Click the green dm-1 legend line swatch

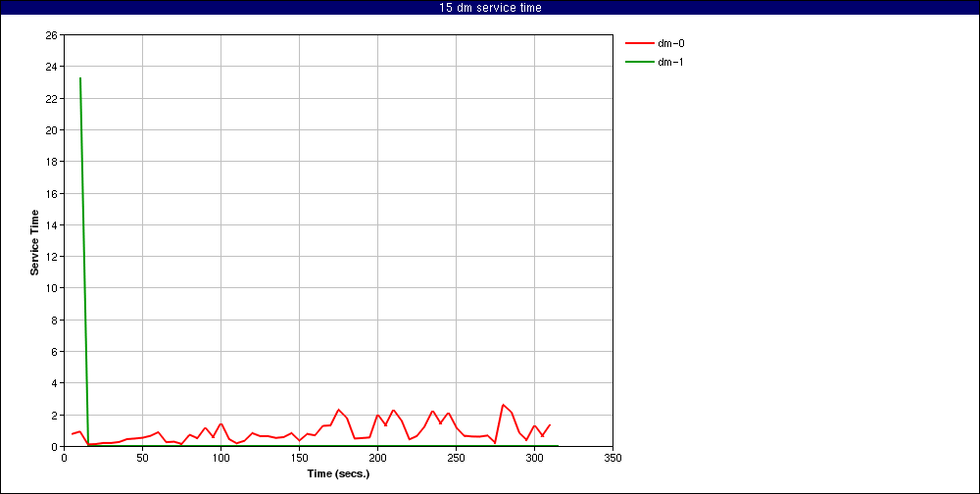pyautogui.click(x=639, y=62)
